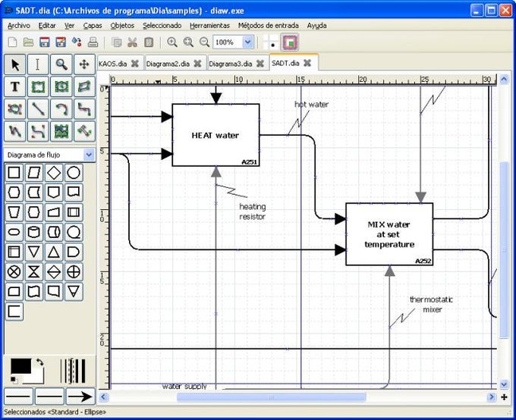Select the text edit cursor tool
Screen dimensions: 516x420
pyautogui.click(x=38, y=64)
